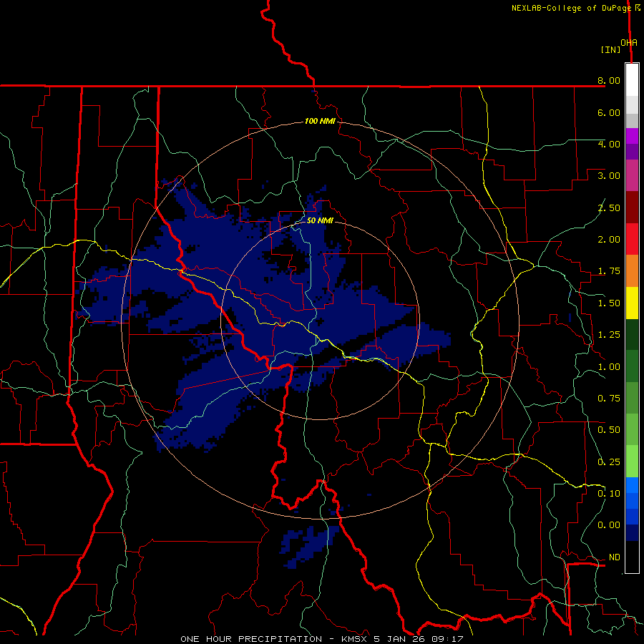Select the 2.50 legend value

pyautogui.click(x=609, y=208)
